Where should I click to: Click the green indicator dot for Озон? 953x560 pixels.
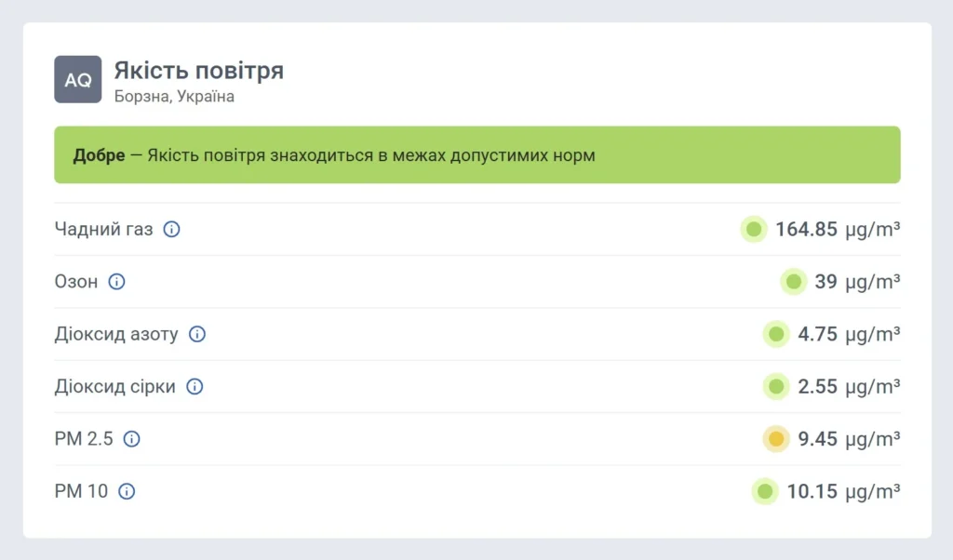tap(793, 281)
